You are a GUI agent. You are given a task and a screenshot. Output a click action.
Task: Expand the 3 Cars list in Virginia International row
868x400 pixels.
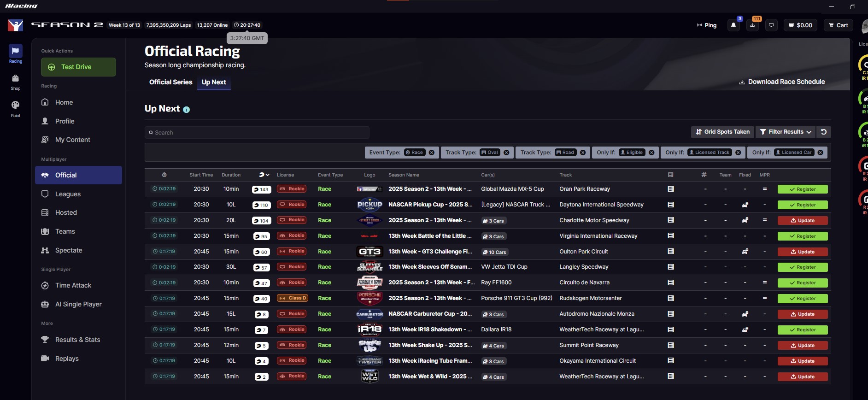493,236
